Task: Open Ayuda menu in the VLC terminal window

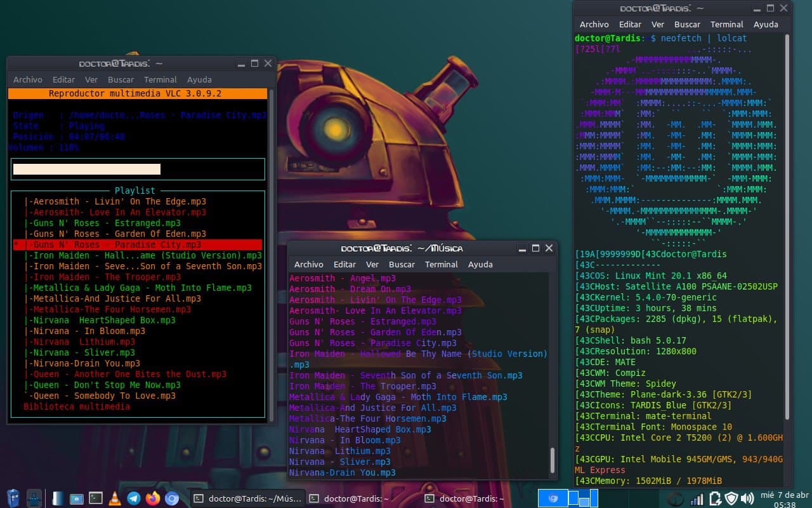Action: (199, 80)
